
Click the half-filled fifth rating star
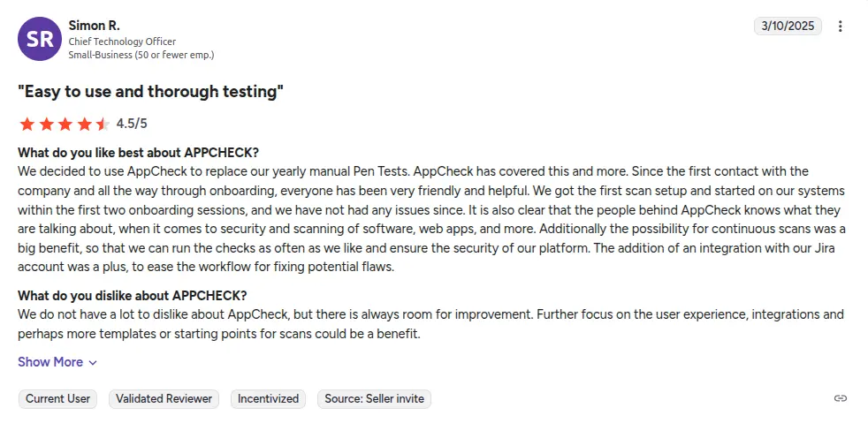(103, 124)
